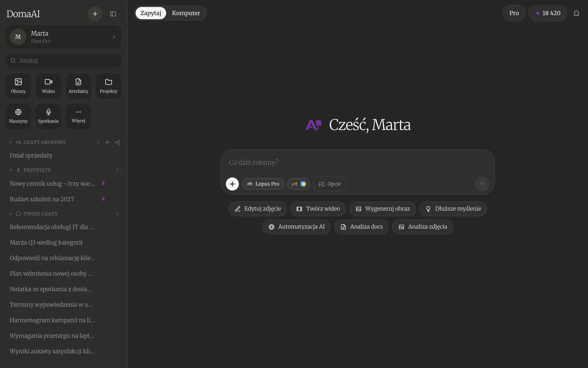Open Marża Q3 według kategorii chat

click(x=63, y=243)
